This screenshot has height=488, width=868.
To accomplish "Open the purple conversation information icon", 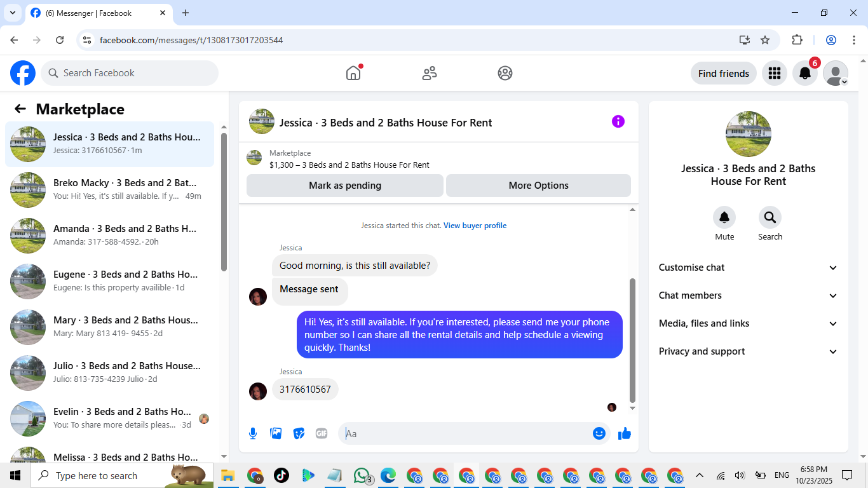I will (x=618, y=121).
